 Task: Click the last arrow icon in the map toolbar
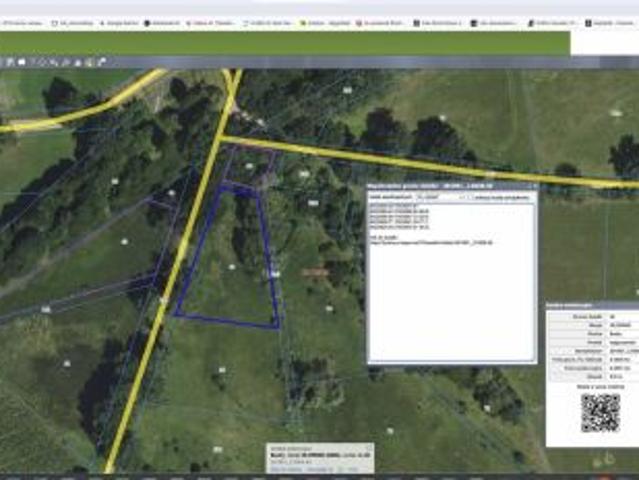(102, 62)
